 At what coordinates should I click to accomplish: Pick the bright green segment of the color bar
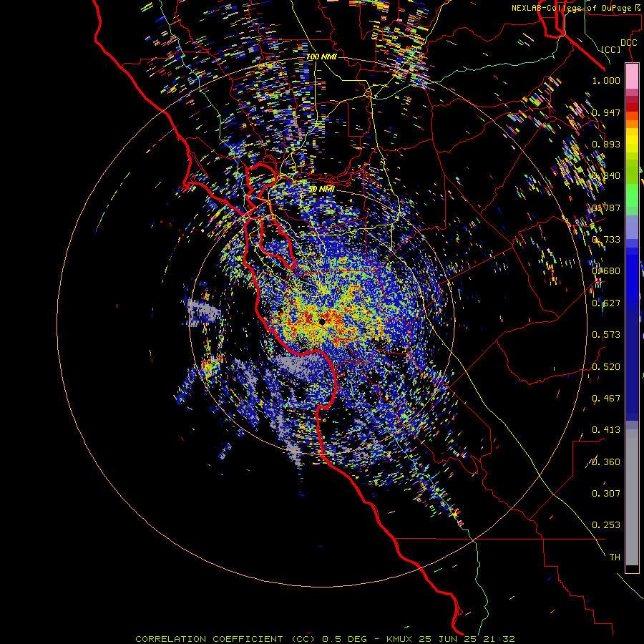tap(632, 195)
